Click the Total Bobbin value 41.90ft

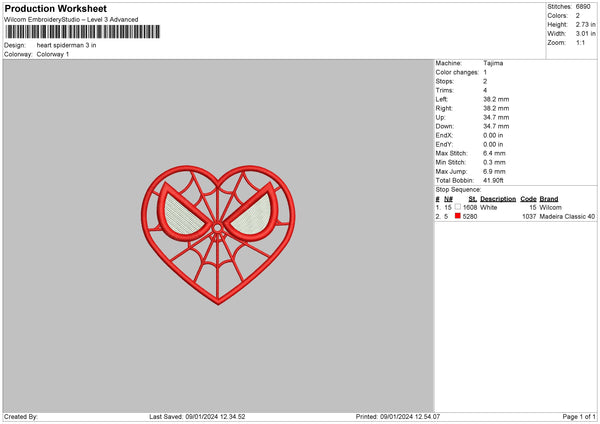[494, 180]
